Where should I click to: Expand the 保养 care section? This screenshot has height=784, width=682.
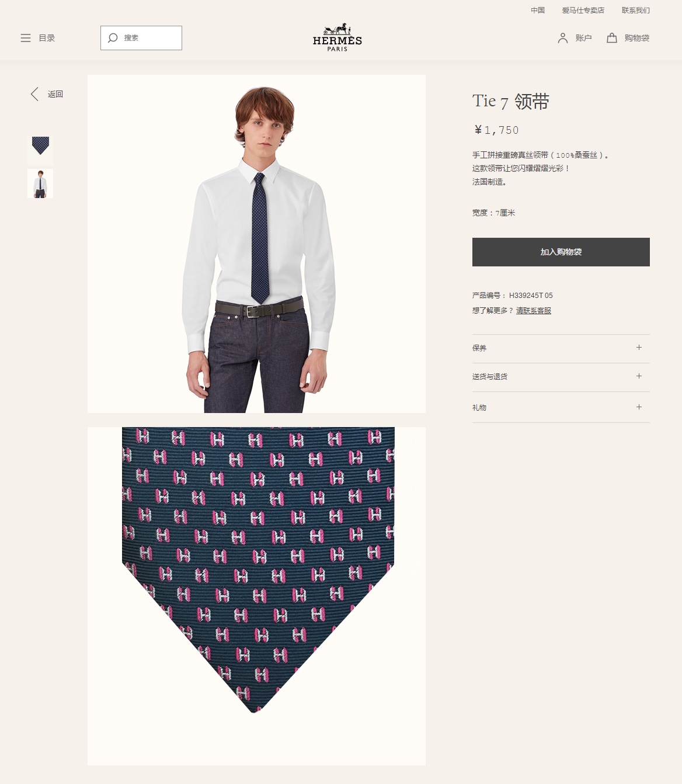point(561,349)
